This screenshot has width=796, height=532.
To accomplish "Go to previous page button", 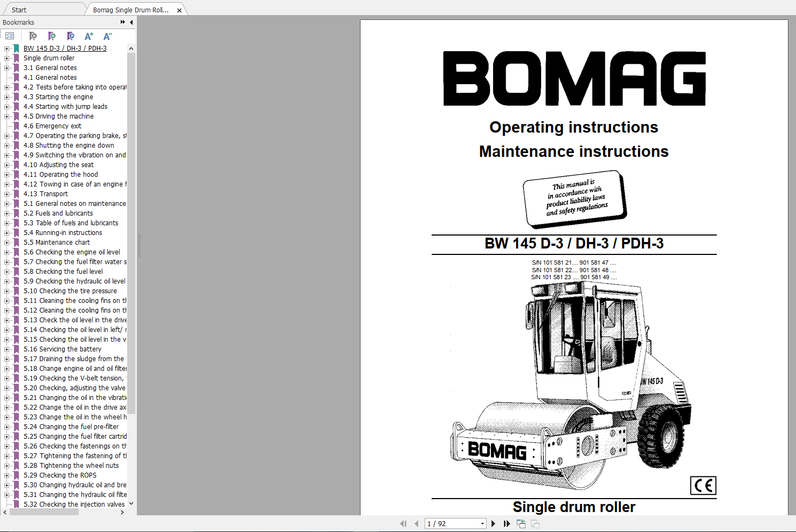I will (x=417, y=523).
